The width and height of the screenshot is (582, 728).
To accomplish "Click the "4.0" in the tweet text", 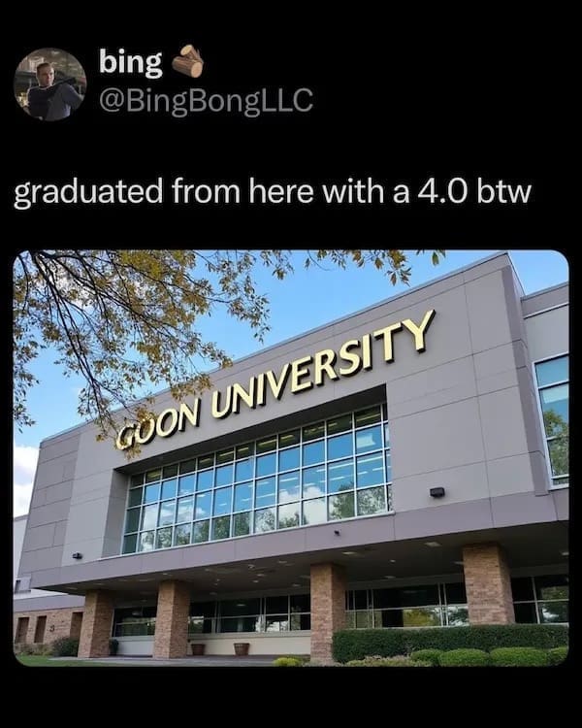I will pos(441,192).
